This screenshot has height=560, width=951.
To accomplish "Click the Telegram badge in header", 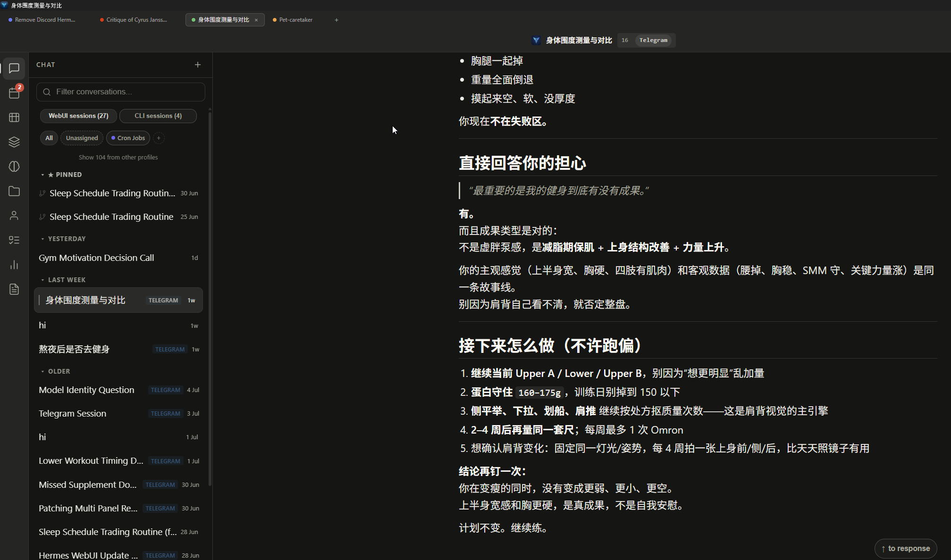I will pos(653,40).
